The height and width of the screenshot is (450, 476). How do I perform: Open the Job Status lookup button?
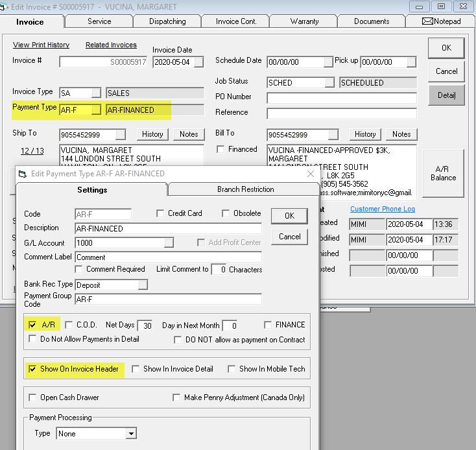[x=329, y=82]
